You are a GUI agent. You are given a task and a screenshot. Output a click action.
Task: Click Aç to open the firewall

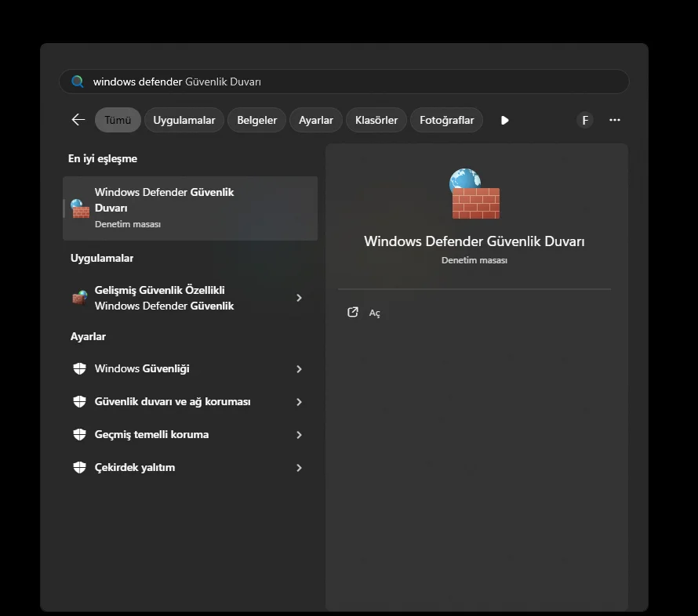(x=374, y=313)
